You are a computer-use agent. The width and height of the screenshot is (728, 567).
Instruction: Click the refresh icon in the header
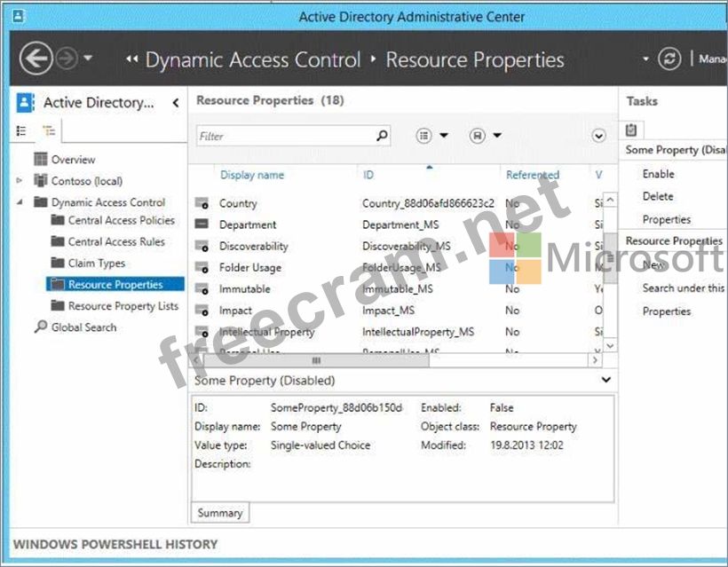pos(669,59)
